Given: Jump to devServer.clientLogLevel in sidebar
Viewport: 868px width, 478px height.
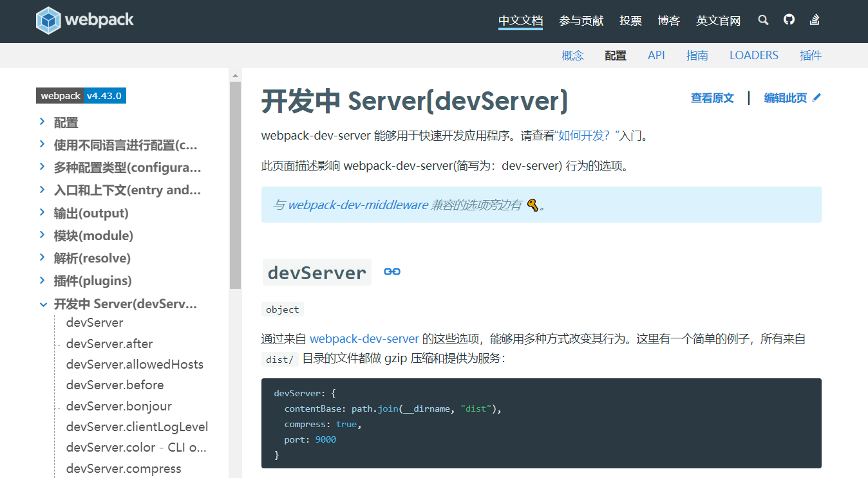Looking at the screenshot, I should tap(137, 427).
